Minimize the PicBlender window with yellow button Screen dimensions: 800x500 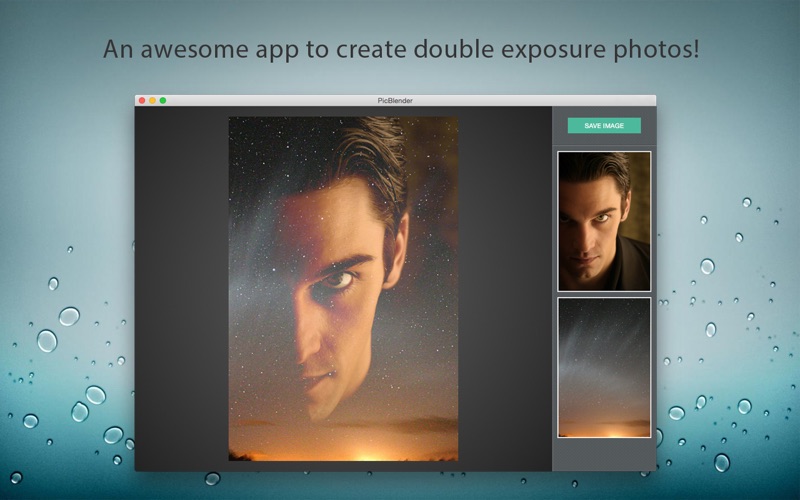[x=153, y=101]
